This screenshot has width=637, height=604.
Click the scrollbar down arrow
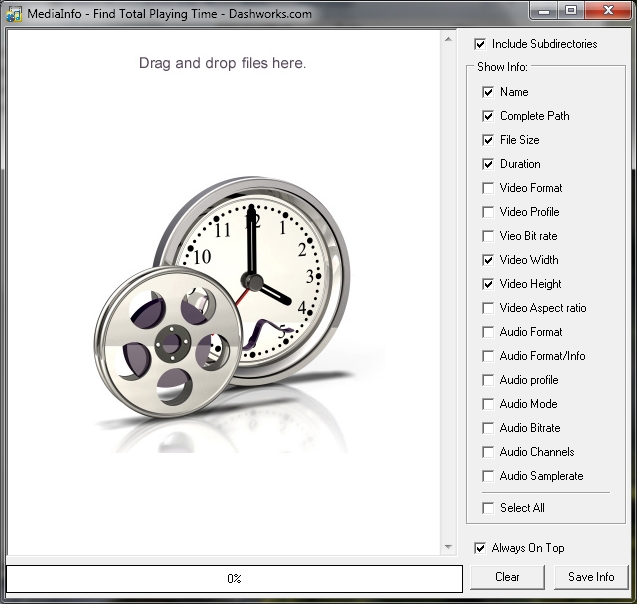pyautogui.click(x=448, y=547)
